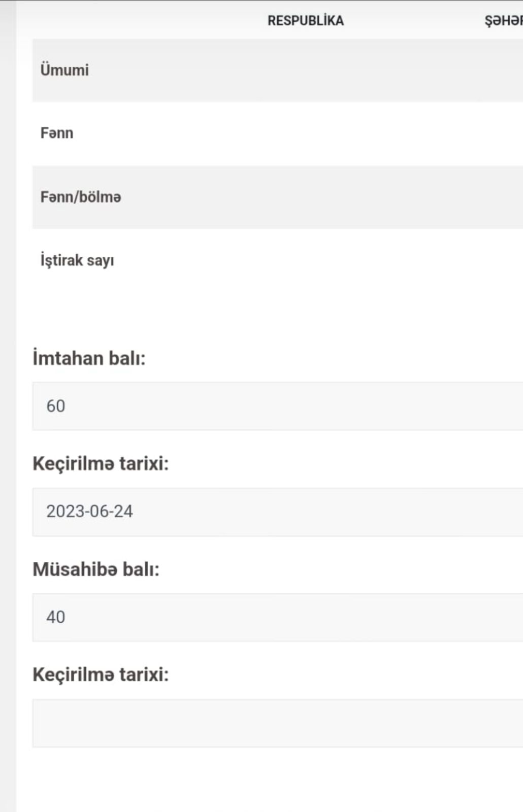Click the RESPUBLİKA cell in Fənn/bölmə row

(x=306, y=197)
